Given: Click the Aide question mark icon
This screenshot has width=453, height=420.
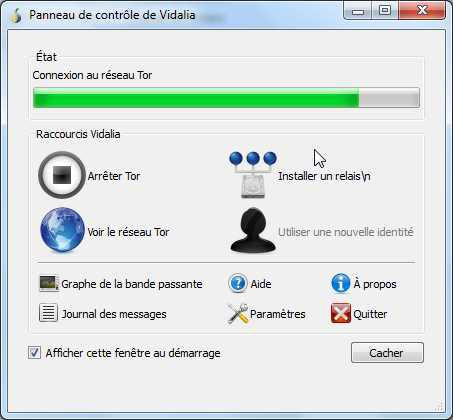Looking at the screenshot, I should 238,283.
